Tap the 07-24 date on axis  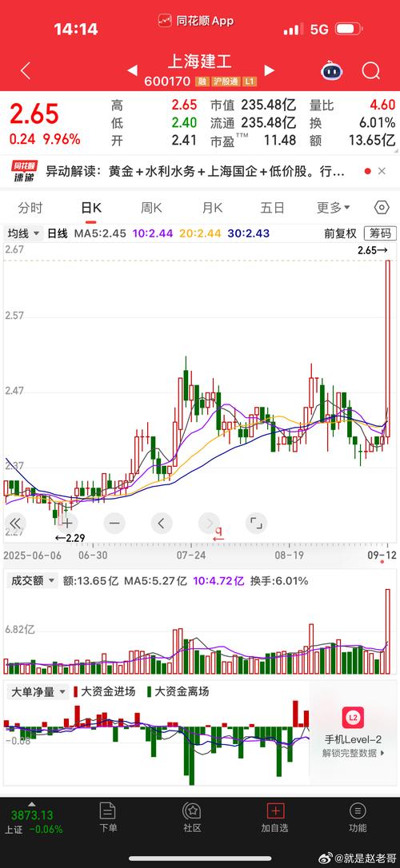[x=190, y=555]
